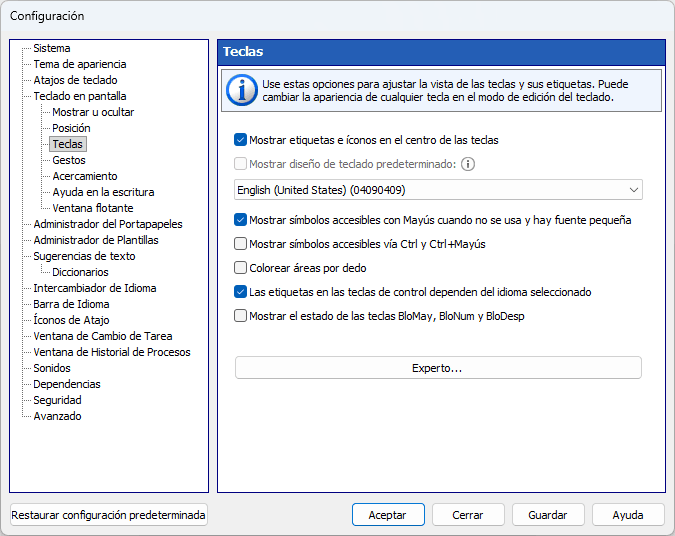Select Ventana de Cambio de Tarea
This screenshot has height=536, width=675.
coord(103,336)
